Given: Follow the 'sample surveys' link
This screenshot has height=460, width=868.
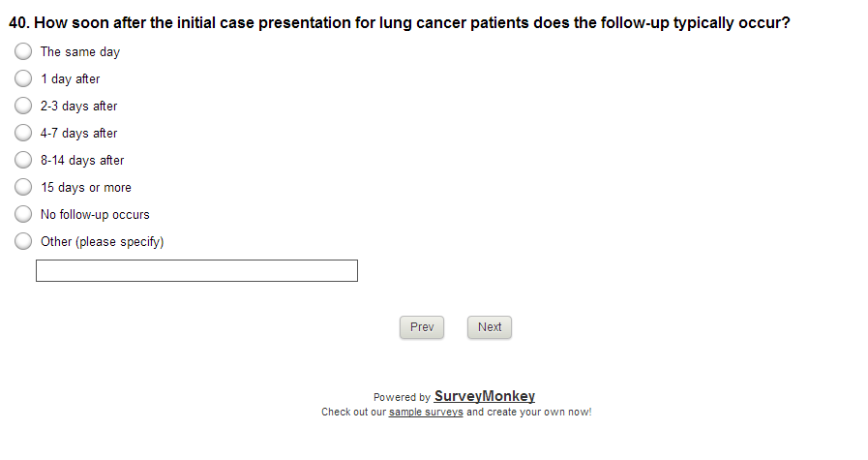Looking at the screenshot, I should (426, 412).
